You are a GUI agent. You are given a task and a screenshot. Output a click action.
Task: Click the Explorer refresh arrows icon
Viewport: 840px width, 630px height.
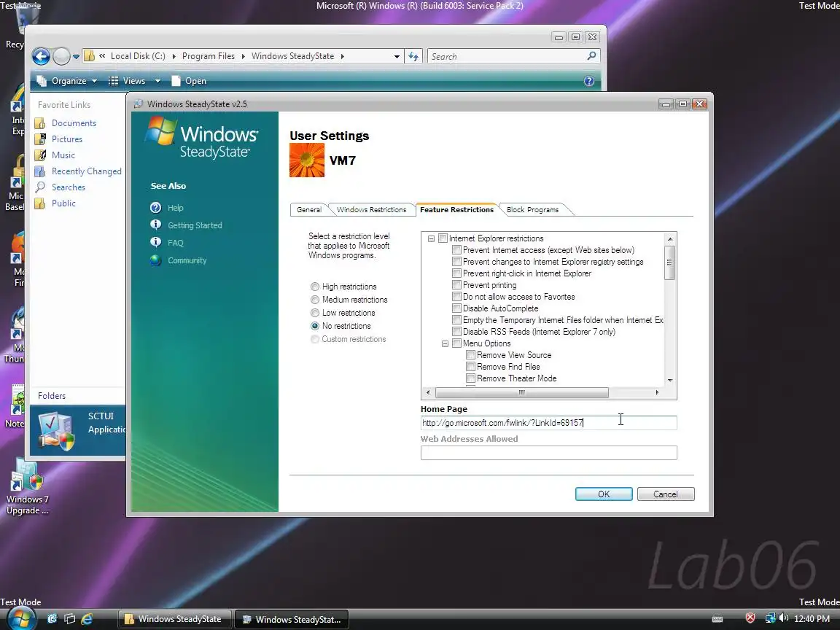413,56
